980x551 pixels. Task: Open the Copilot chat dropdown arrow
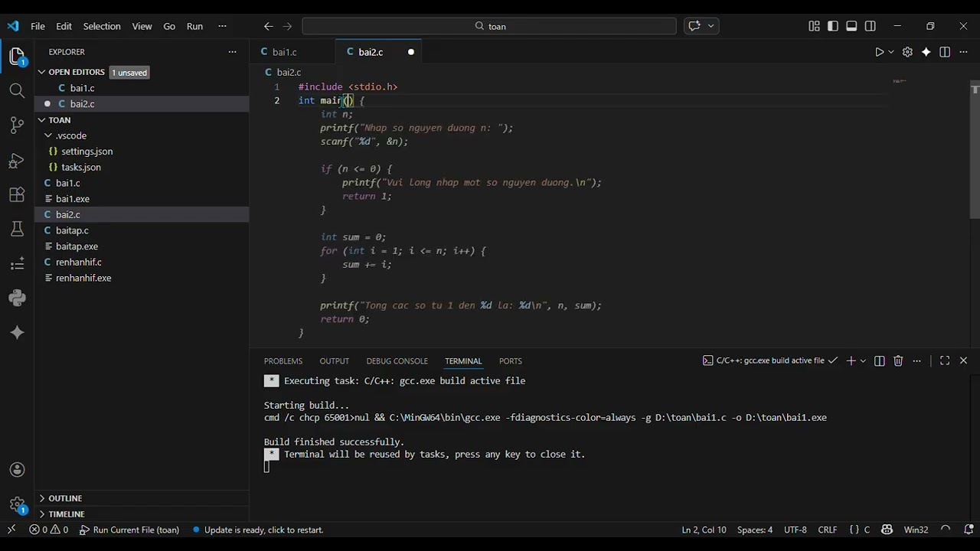tap(711, 26)
